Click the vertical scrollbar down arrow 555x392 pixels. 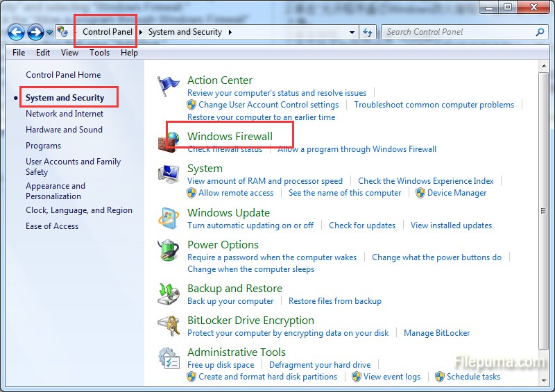pos(545,380)
